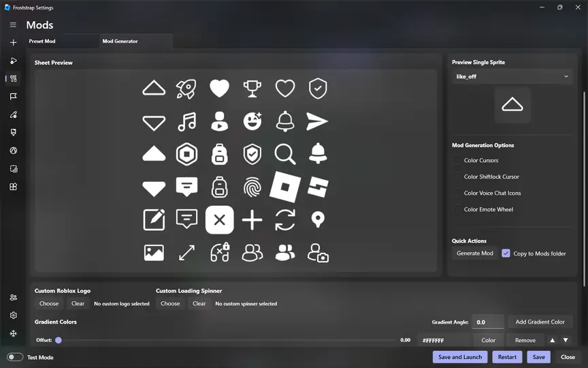
Task: Click the magnifying glass sprite
Action: click(285, 154)
